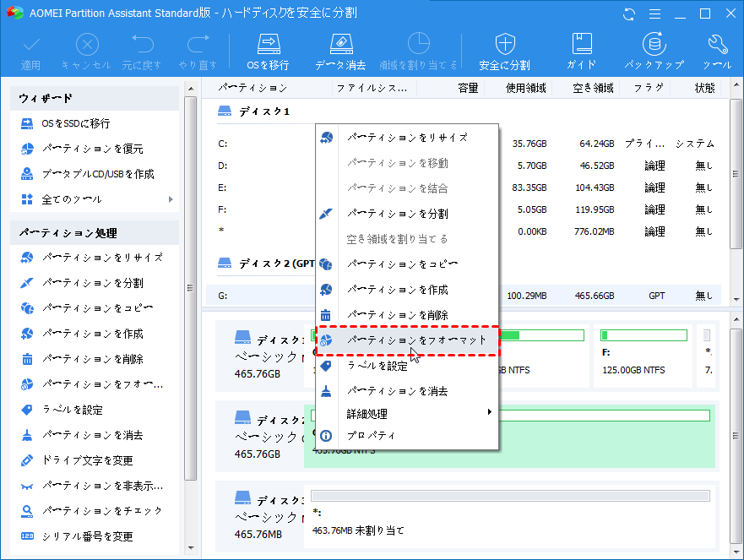Open the hamburger menu in title bar
Screen dimensions: 744x560
(654, 14)
